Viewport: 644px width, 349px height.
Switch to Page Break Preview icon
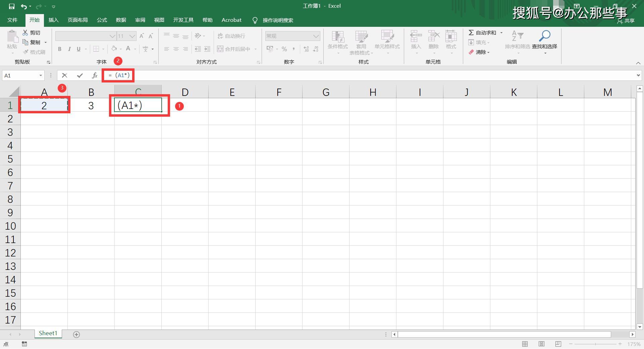[x=558, y=344]
